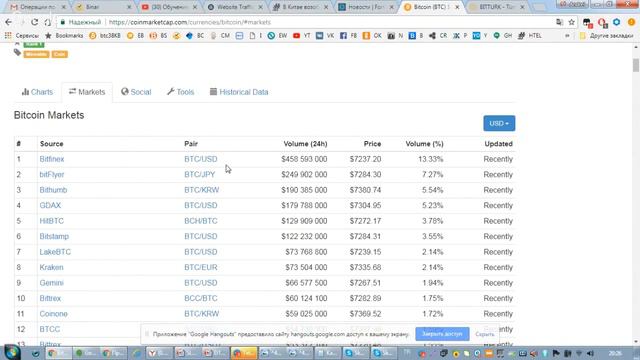The width and height of the screenshot is (640, 360).
Task: Click the $458 593 000 volume cell
Action: (x=304, y=159)
